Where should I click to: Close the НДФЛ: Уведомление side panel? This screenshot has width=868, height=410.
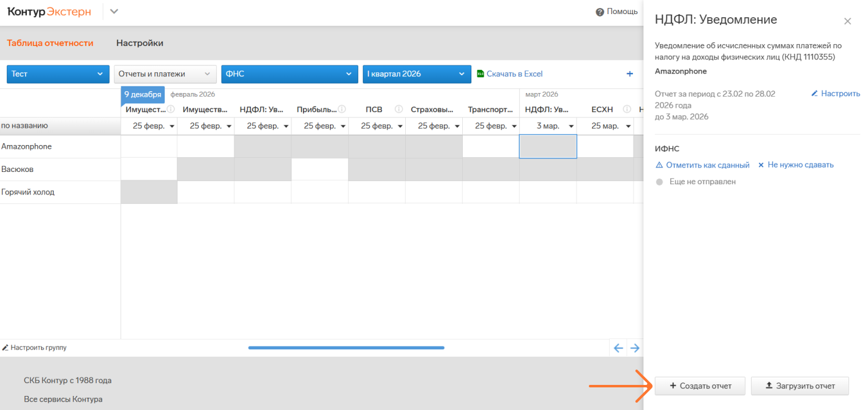coord(847,21)
